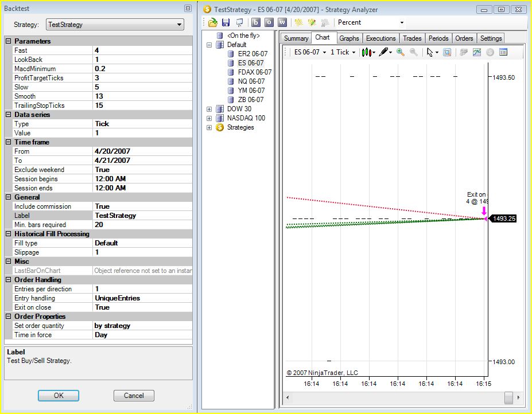This screenshot has height=414, width=532.
Task: Open the Strategy combo box showing TestStrategy
Action: pos(115,25)
